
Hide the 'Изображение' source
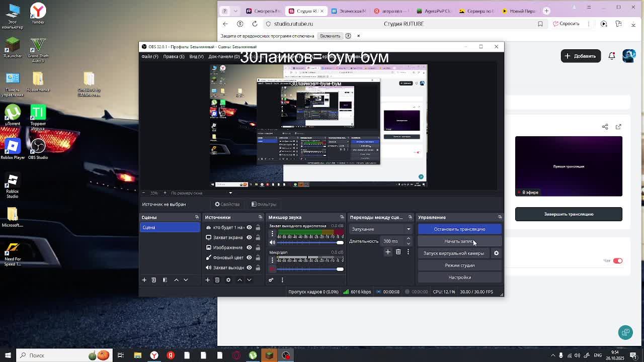coord(249,247)
